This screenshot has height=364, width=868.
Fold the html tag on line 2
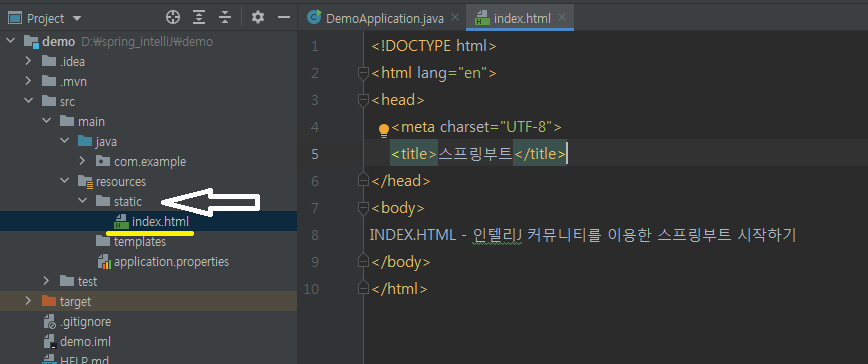coord(363,73)
